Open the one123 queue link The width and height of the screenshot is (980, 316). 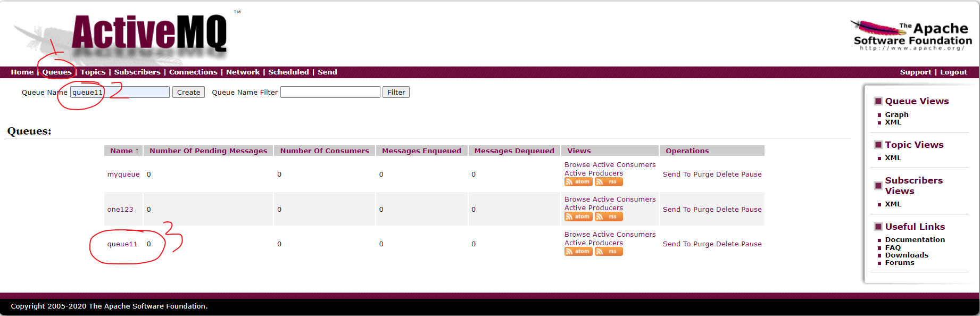120,209
